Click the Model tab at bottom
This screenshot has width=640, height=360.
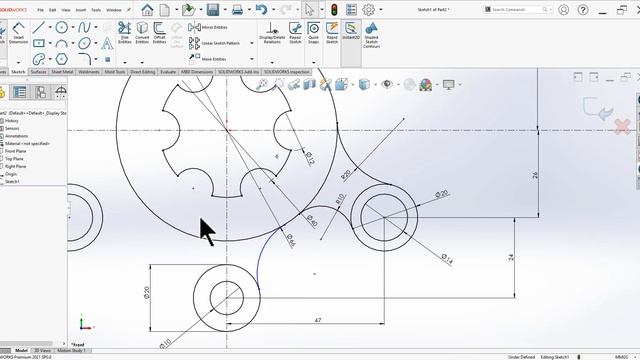pos(21,351)
